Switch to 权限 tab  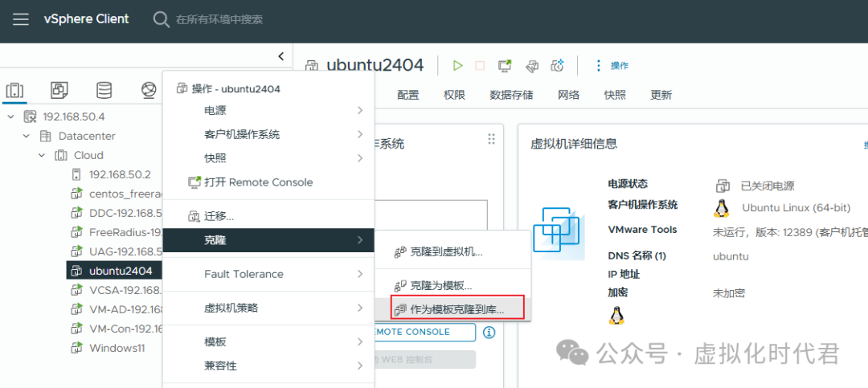tap(454, 95)
